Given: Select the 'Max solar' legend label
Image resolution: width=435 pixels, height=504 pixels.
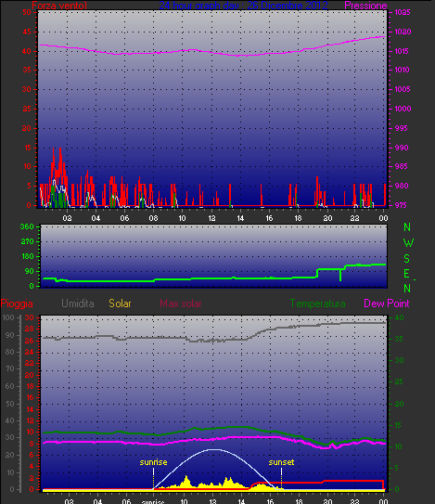Looking at the screenshot, I should [181, 304].
